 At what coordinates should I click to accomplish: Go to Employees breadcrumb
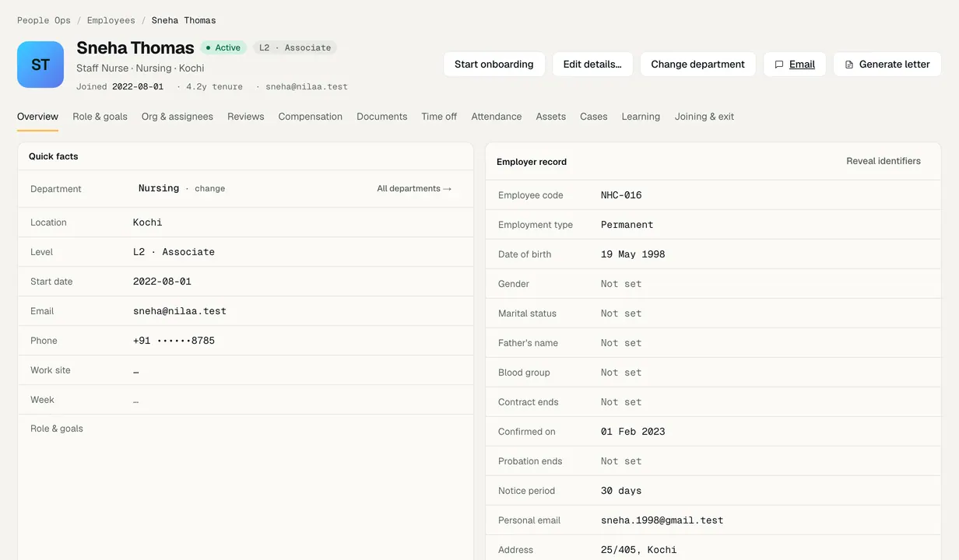click(x=111, y=20)
